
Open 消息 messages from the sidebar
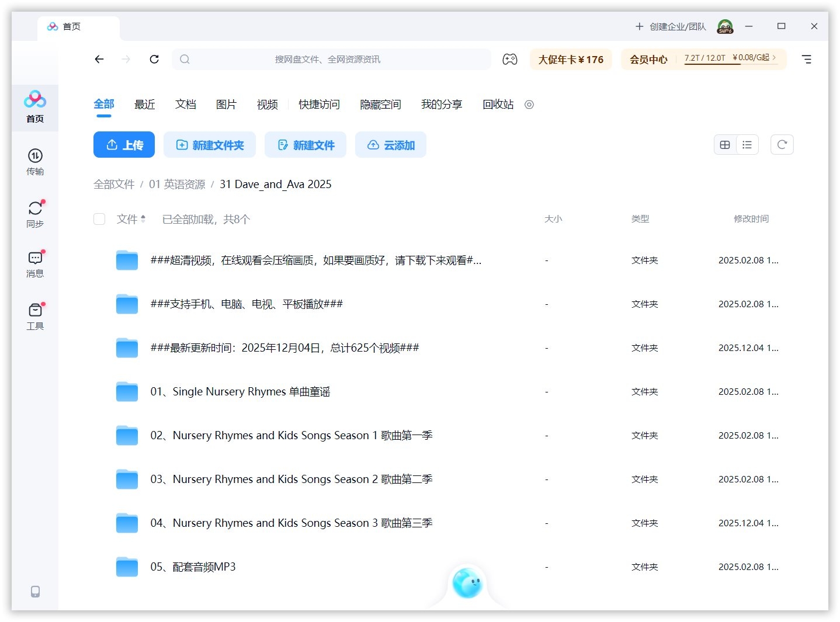tap(35, 263)
